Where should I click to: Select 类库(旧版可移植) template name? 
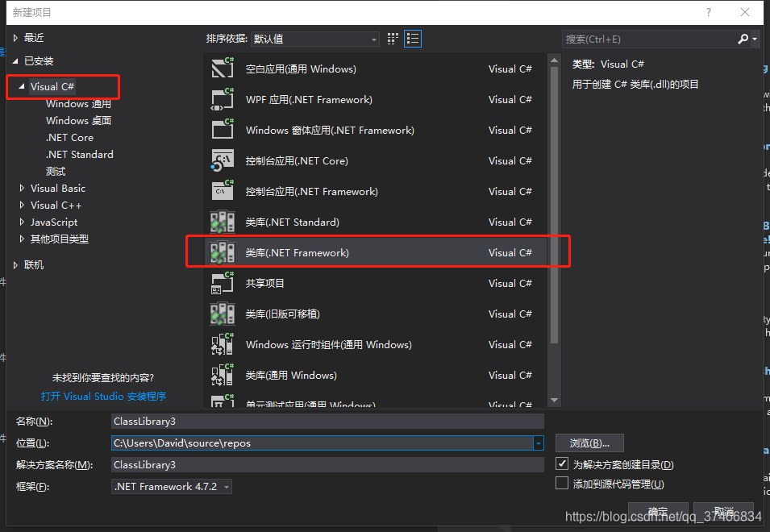point(282,314)
